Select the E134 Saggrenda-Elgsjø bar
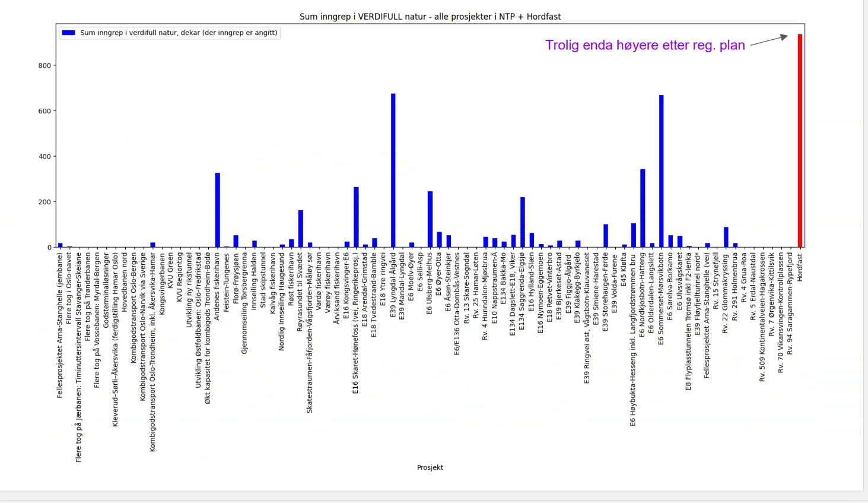The height and width of the screenshot is (503, 868). pyautogui.click(x=523, y=222)
